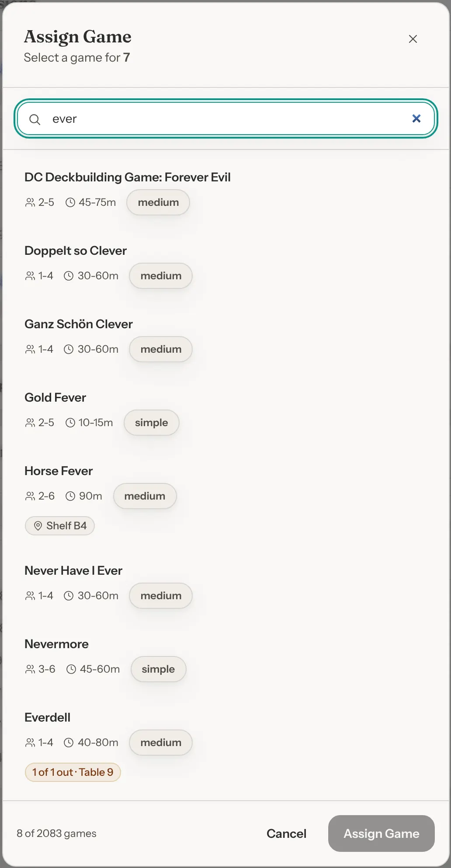Screen dimensions: 451x868
Task: Click the clock icon under Doppelt so Clever
Action: (69, 276)
